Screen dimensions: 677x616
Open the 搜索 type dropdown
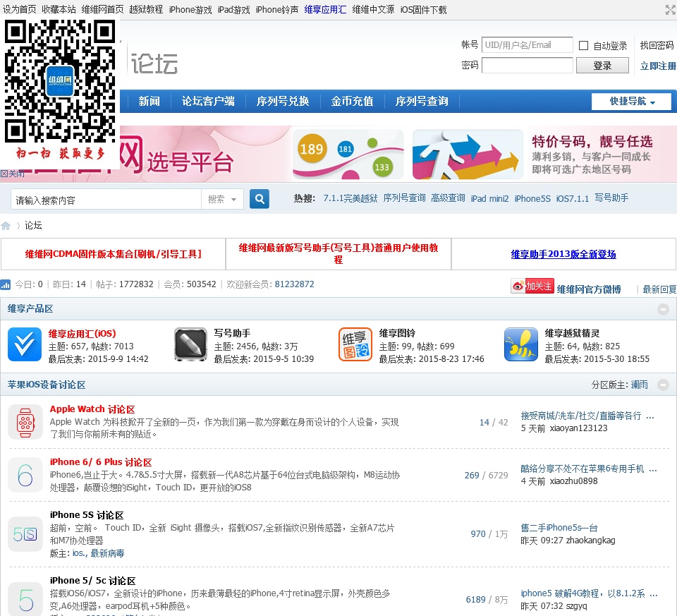point(222,199)
